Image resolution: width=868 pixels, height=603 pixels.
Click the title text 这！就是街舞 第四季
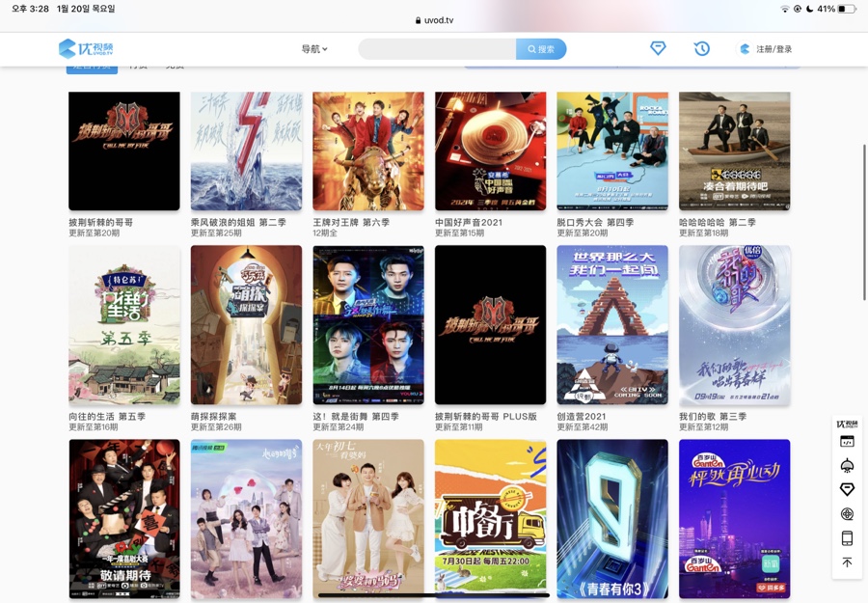[356, 417]
